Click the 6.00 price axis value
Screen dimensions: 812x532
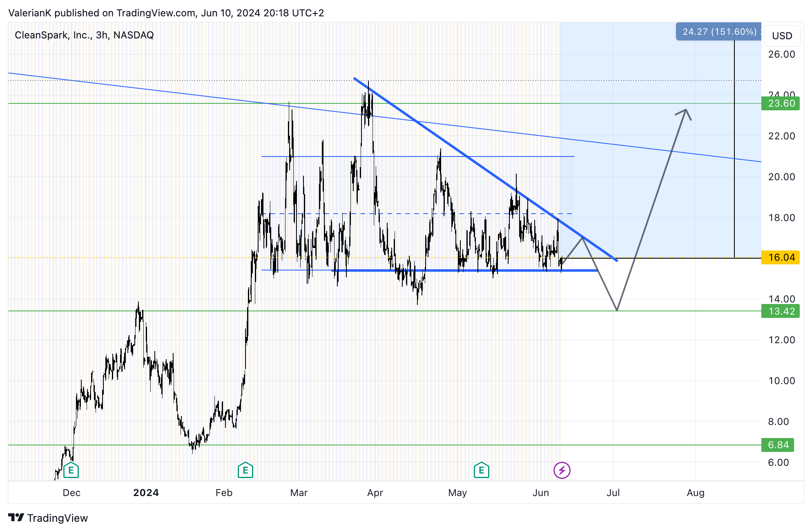[779, 463]
